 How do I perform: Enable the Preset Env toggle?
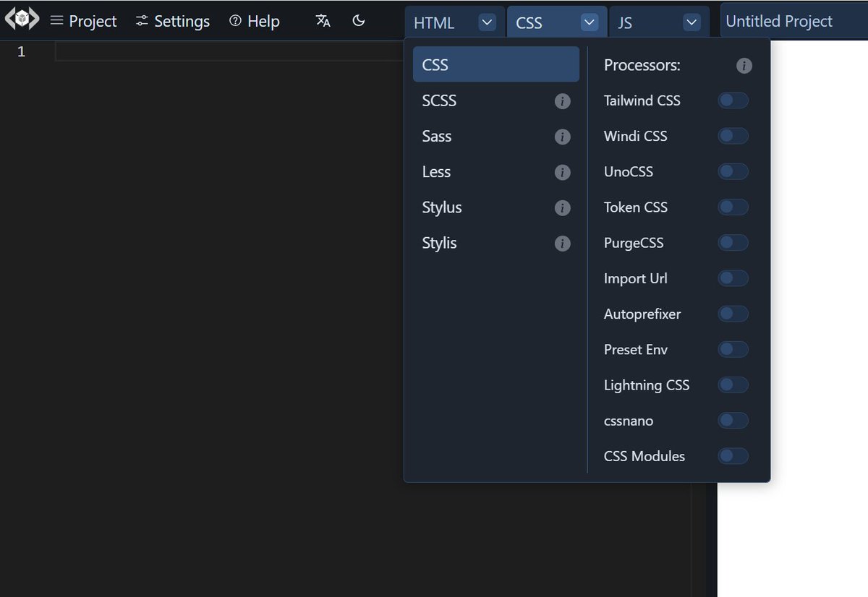point(733,349)
